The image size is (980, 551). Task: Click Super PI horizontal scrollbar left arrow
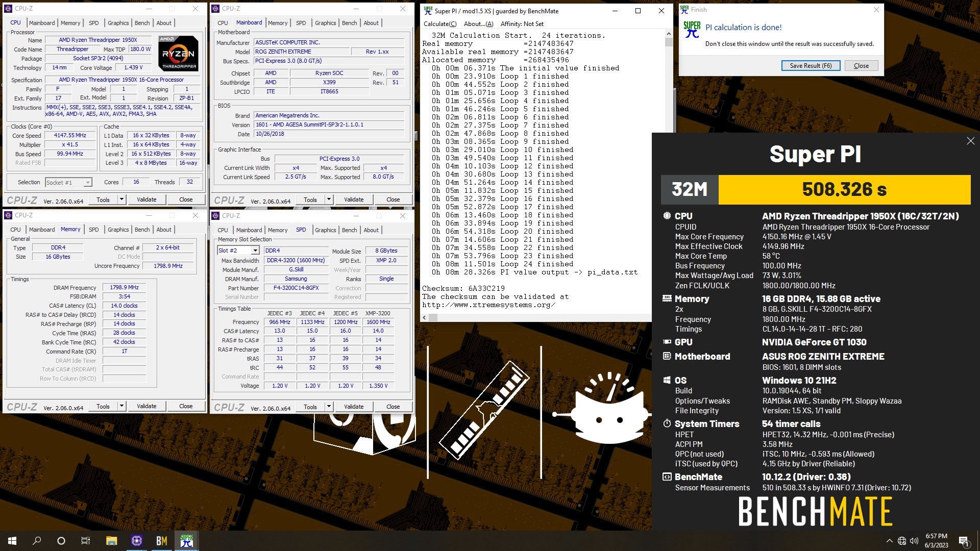click(425, 317)
